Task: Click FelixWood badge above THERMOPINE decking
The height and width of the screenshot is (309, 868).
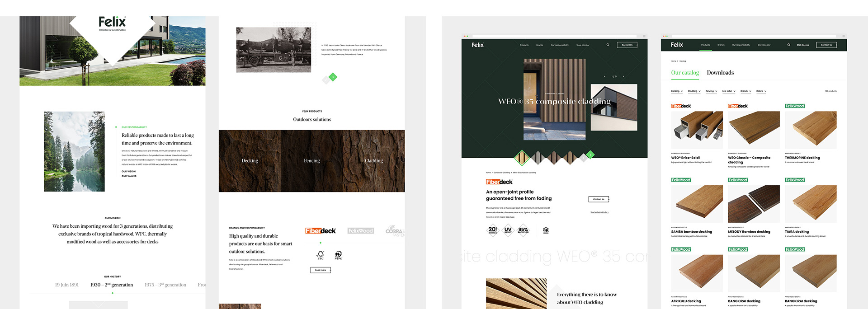Action: coord(795,106)
